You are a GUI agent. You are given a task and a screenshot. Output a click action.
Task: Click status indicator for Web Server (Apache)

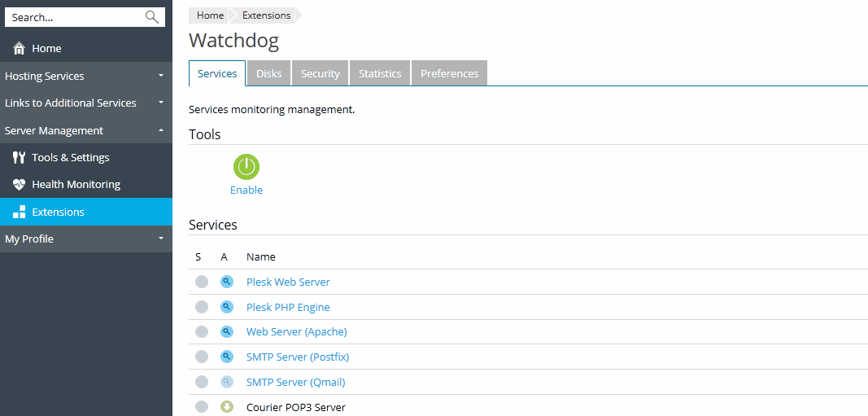[202, 332]
